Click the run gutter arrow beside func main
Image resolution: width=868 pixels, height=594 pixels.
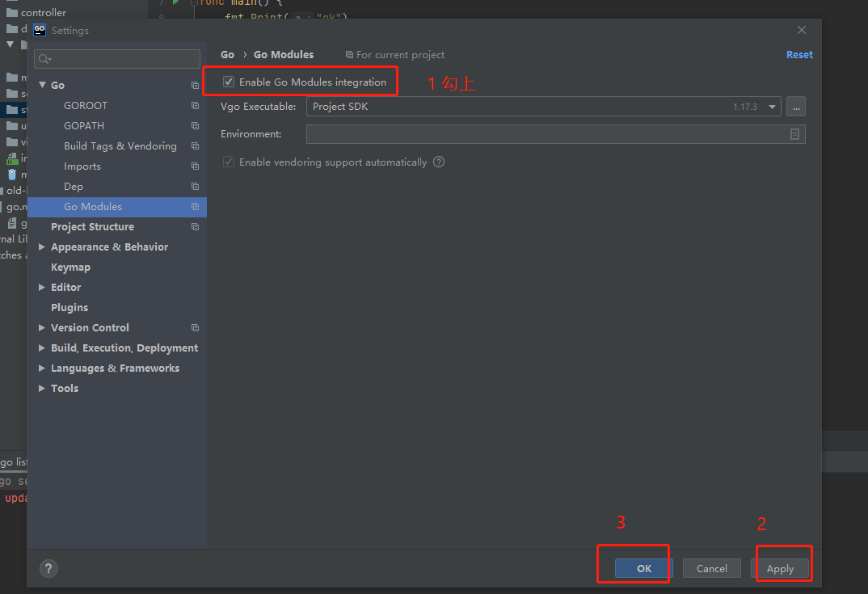175,2
